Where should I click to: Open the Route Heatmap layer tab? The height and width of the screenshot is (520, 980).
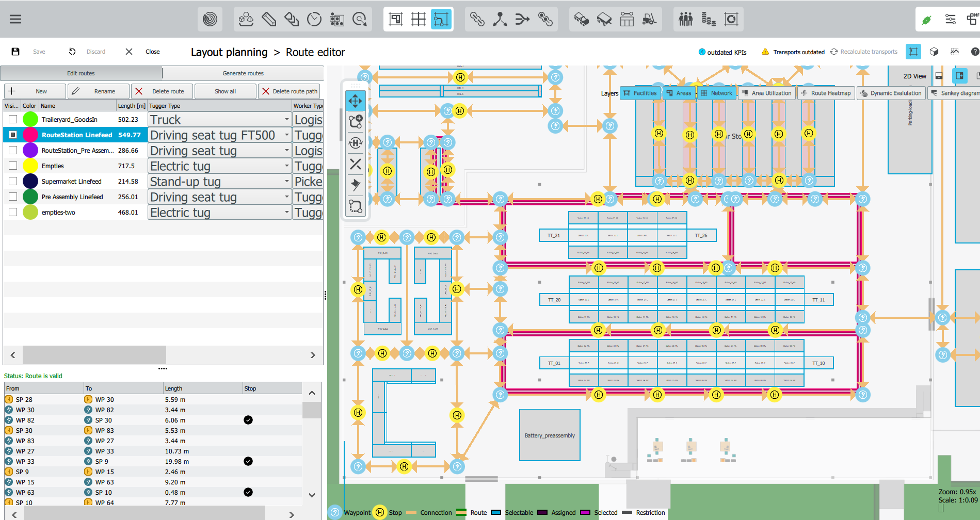(826, 93)
